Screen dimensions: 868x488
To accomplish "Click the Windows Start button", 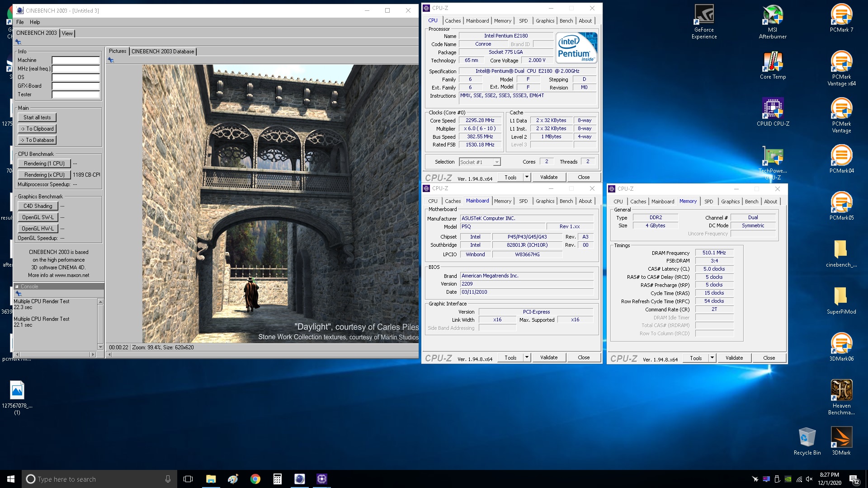I will 11,479.
